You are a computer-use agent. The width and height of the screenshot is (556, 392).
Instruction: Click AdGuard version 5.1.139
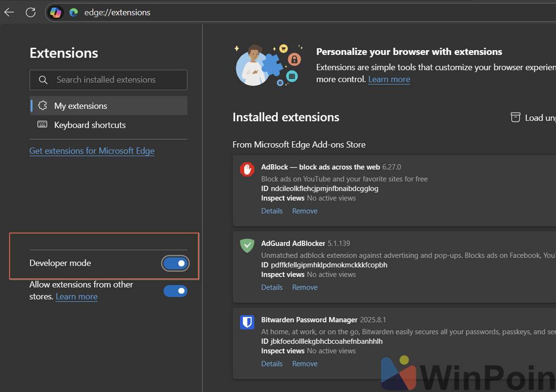(x=338, y=244)
